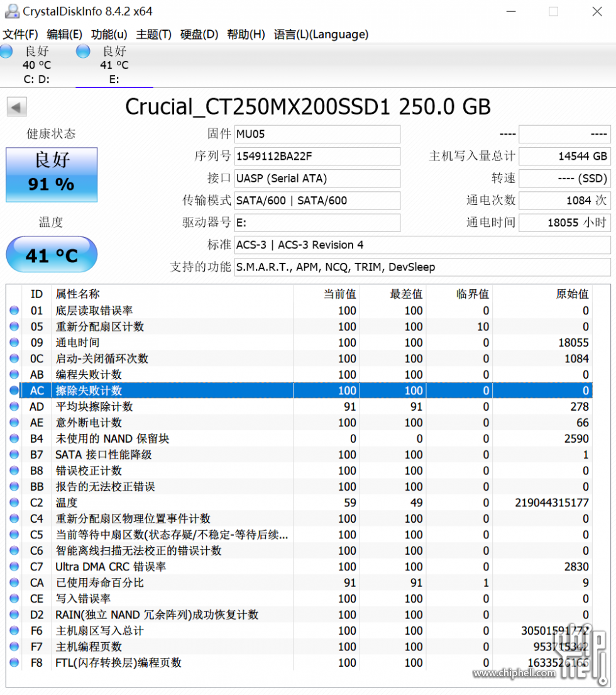The image size is (616, 695).
Task: Click status circle for attribute C5
Action: [x=14, y=534]
